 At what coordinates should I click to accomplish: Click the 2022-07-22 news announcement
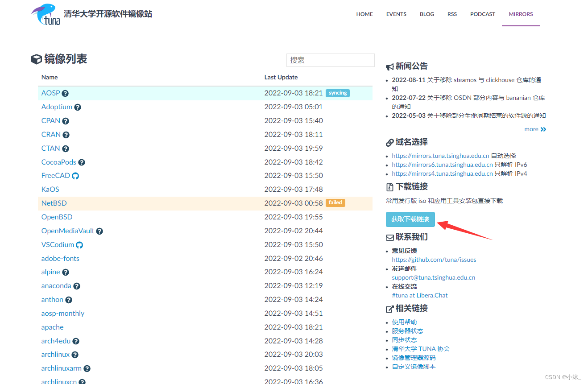pos(468,102)
